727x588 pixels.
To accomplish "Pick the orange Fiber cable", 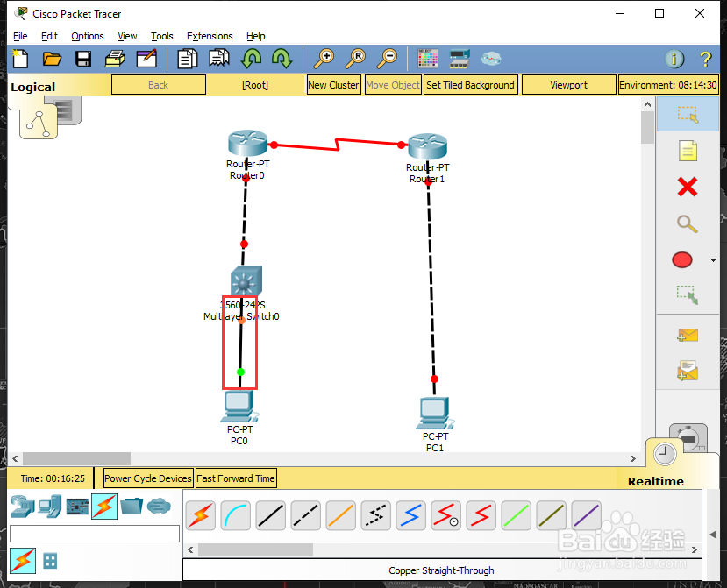I will click(x=341, y=515).
